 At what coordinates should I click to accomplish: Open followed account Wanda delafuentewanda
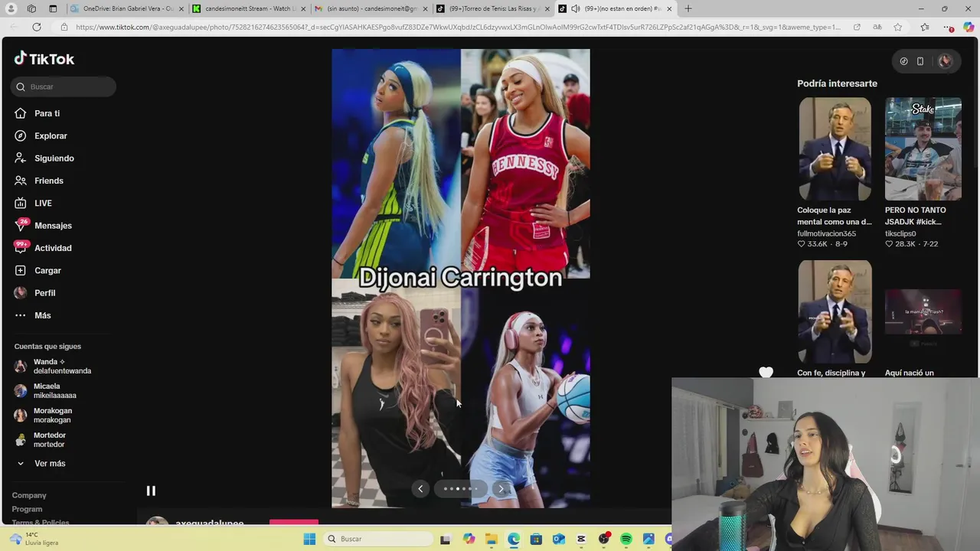coord(54,366)
